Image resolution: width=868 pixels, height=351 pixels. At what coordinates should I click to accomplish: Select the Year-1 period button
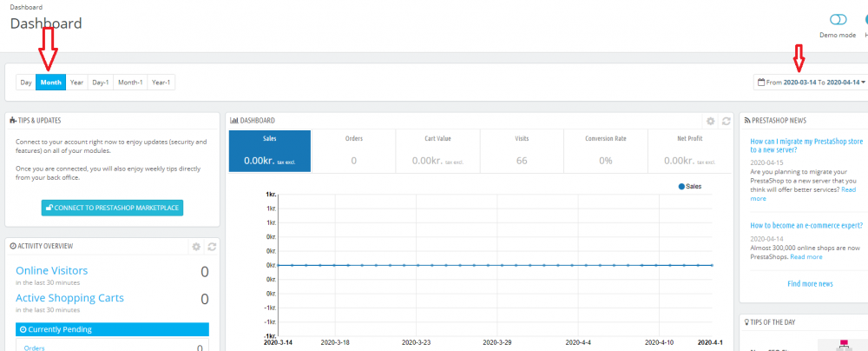tap(161, 83)
